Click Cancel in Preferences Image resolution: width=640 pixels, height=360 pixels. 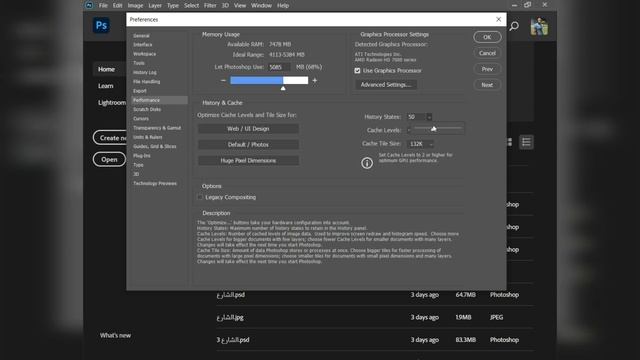click(x=487, y=53)
